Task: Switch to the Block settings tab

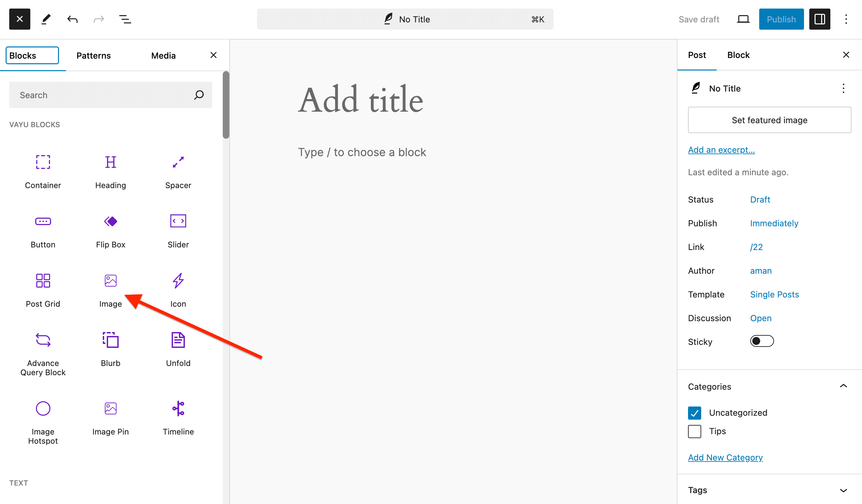Action: [738, 55]
